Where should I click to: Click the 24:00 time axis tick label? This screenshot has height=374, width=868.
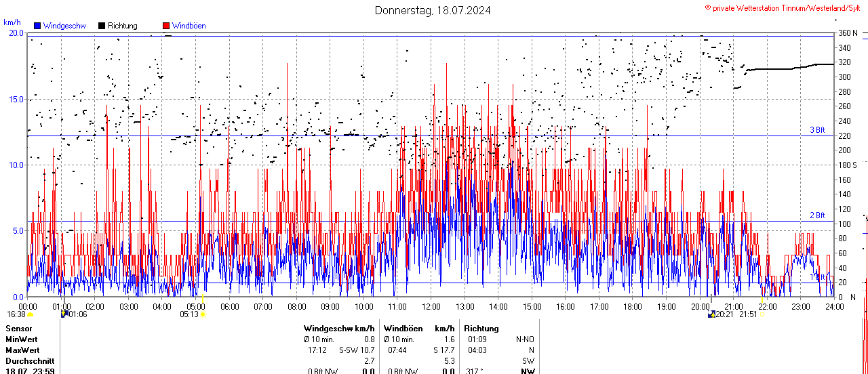[834, 306]
